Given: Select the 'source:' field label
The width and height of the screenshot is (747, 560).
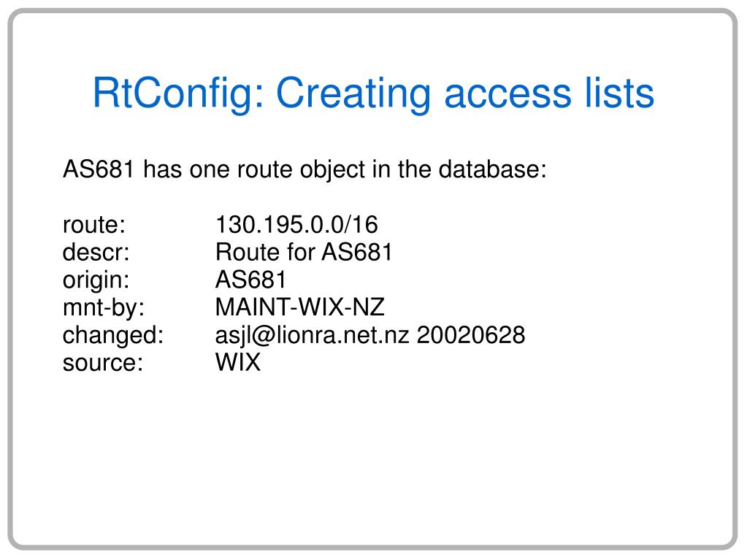Looking at the screenshot, I should tap(103, 363).
